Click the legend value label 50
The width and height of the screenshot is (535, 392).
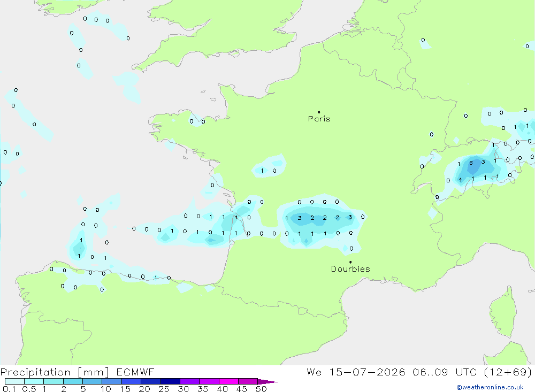coord(261,389)
